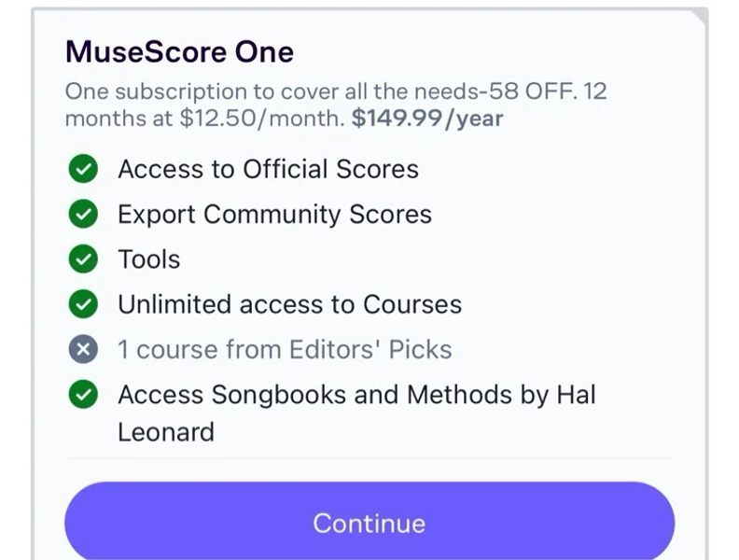Select Export Community Scores feature text
Viewport: 739px width, 560px height.
tap(274, 214)
